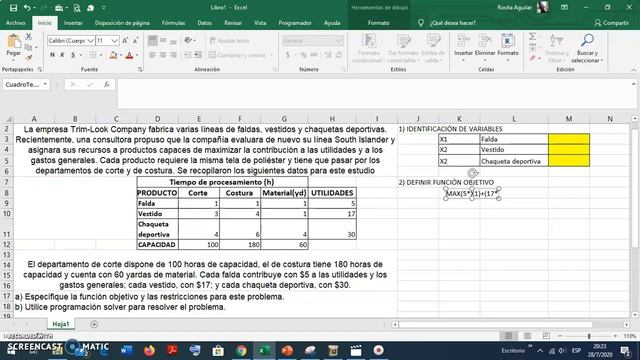The image size is (640, 360).
Task: Open the Programador tab
Action: (295, 23)
